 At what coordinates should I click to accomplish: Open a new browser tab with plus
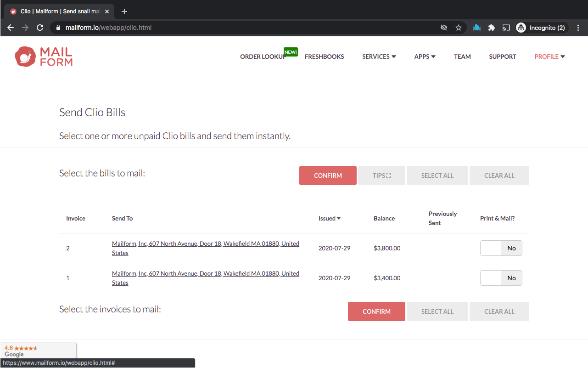coord(124,11)
